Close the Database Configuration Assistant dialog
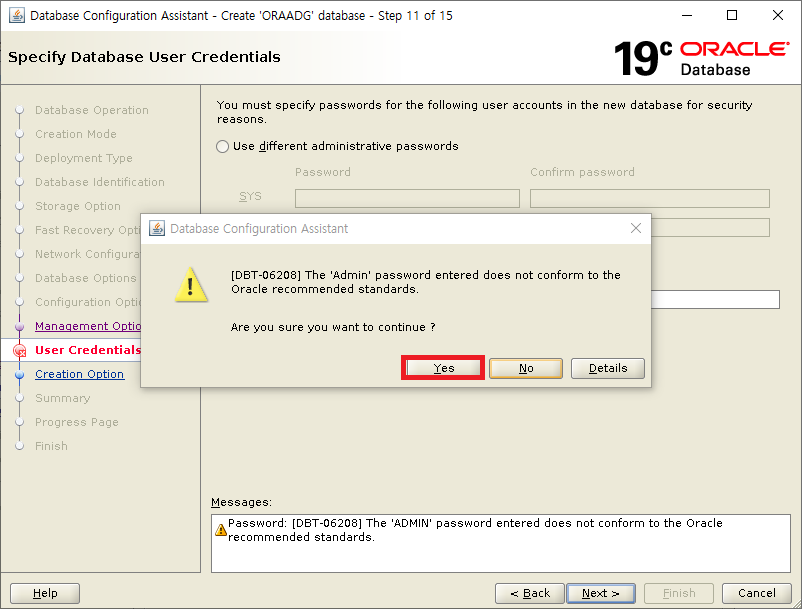Screen dimensions: 802x609 pyautogui.click(x=636, y=228)
